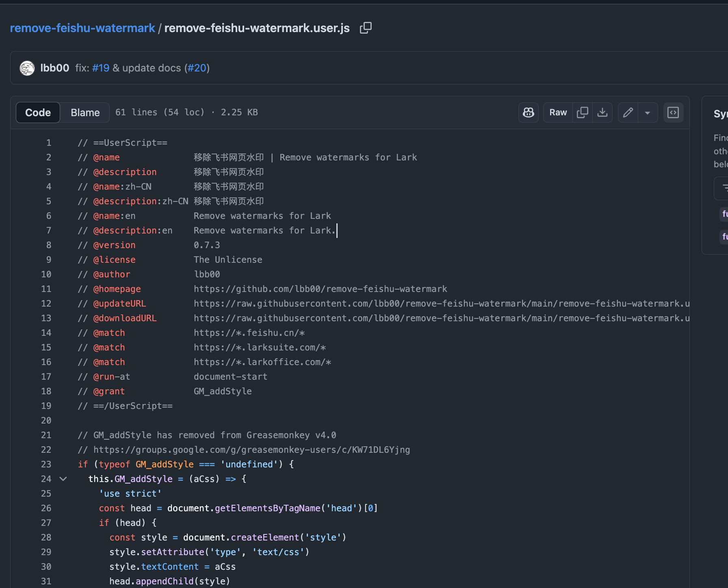Click the '@author' tag on line 10
Screen dimensions: 728x588
pos(112,275)
